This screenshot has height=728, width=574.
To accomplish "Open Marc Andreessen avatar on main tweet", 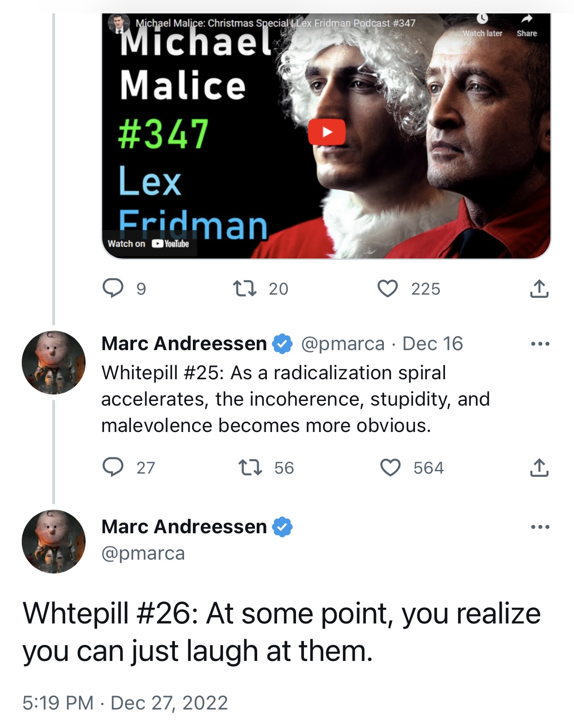I will click(x=54, y=541).
